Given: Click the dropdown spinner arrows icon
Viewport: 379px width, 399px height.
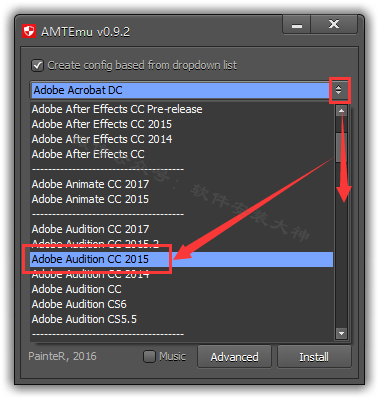Looking at the screenshot, I should click(x=339, y=90).
